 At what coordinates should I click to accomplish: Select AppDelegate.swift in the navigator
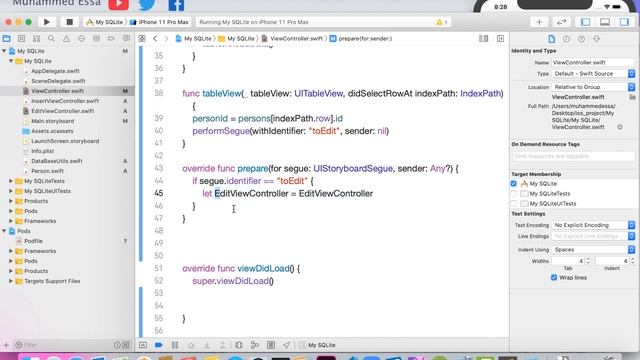click(x=55, y=71)
